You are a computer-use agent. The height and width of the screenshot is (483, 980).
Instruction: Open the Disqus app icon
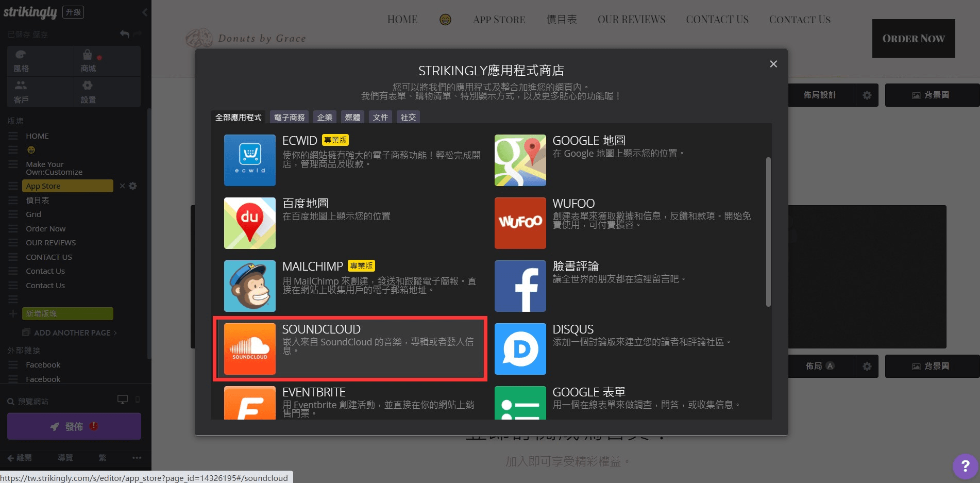pos(520,348)
